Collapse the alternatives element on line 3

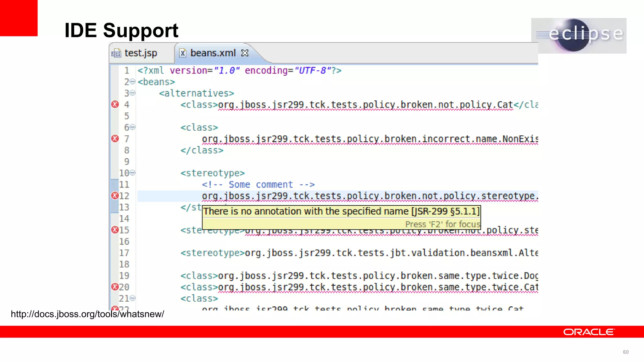tap(133, 93)
